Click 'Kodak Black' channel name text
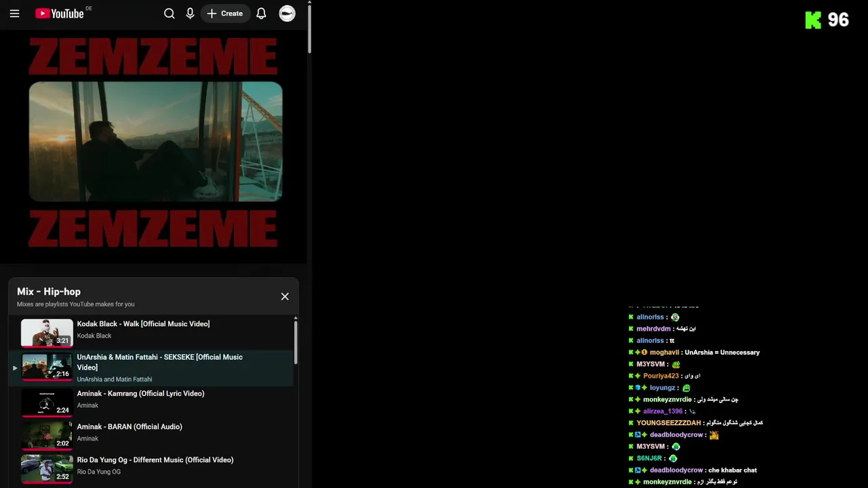 point(94,335)
